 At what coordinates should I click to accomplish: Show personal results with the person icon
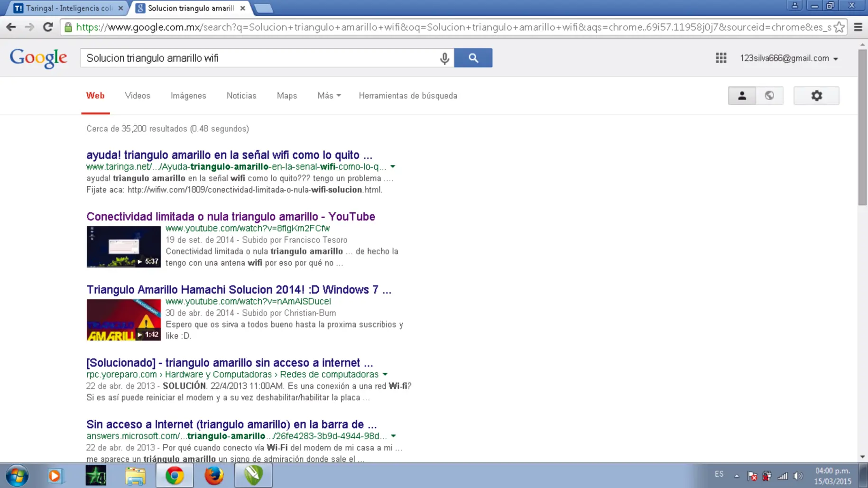pos(742,95)
